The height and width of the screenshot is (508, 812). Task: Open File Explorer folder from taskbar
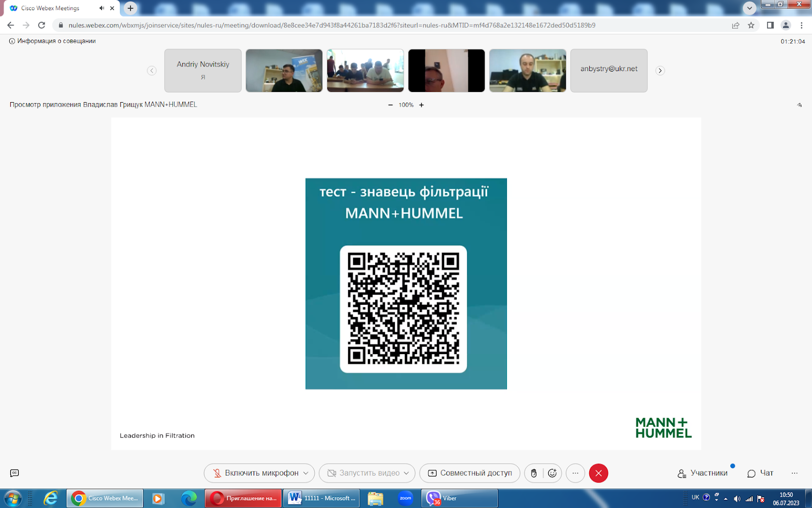point(376,498)
